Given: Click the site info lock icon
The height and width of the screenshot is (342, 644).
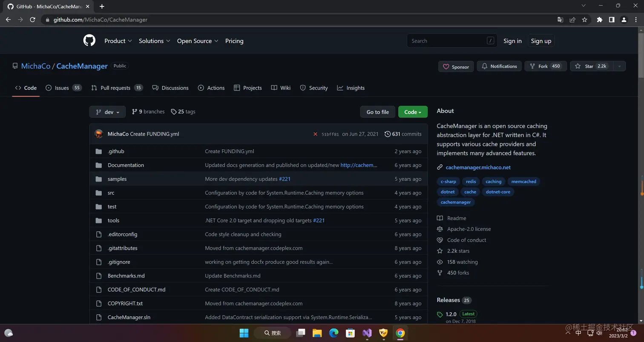Looking at the screenshot, I should click(x=47, y=20).
